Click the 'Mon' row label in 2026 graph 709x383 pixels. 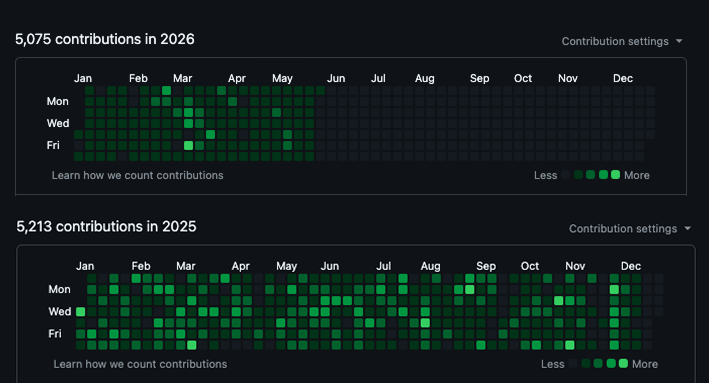(57, 101)
